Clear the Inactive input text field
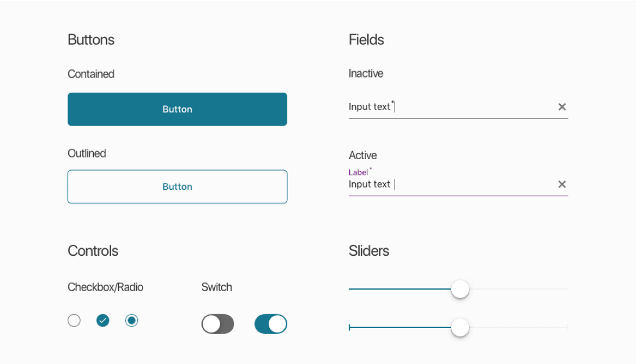The width and height of the screenshot is (636, 364). [562, 106]
